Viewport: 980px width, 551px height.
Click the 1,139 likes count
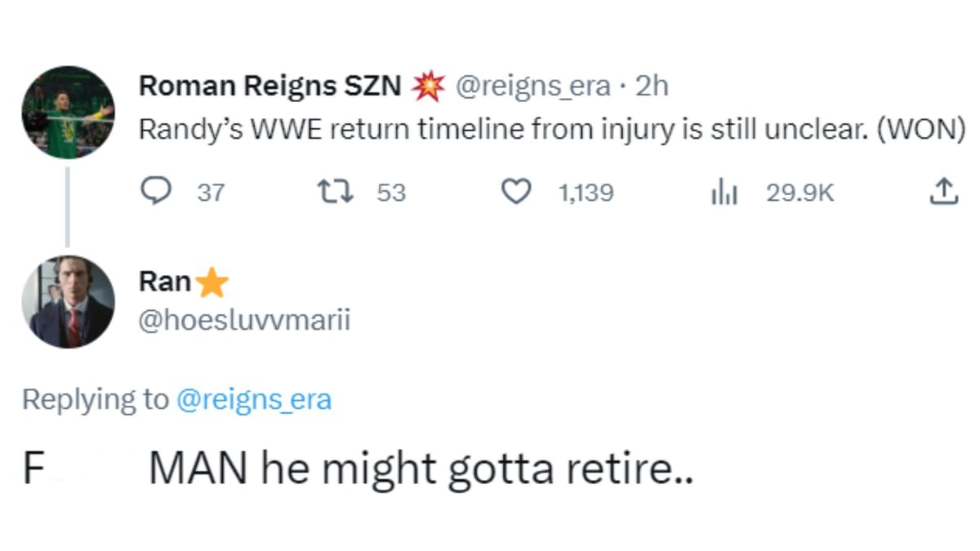point(586,193)
